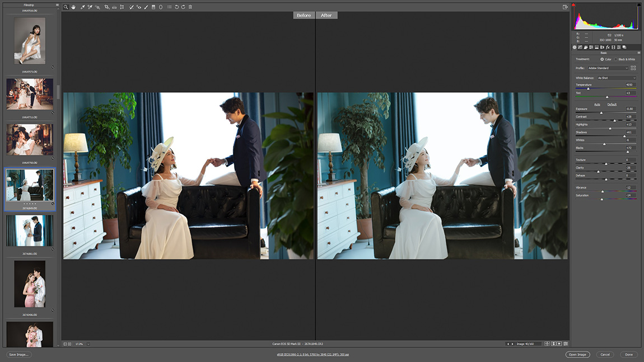Rotate image clockwise

coord(183,7)
